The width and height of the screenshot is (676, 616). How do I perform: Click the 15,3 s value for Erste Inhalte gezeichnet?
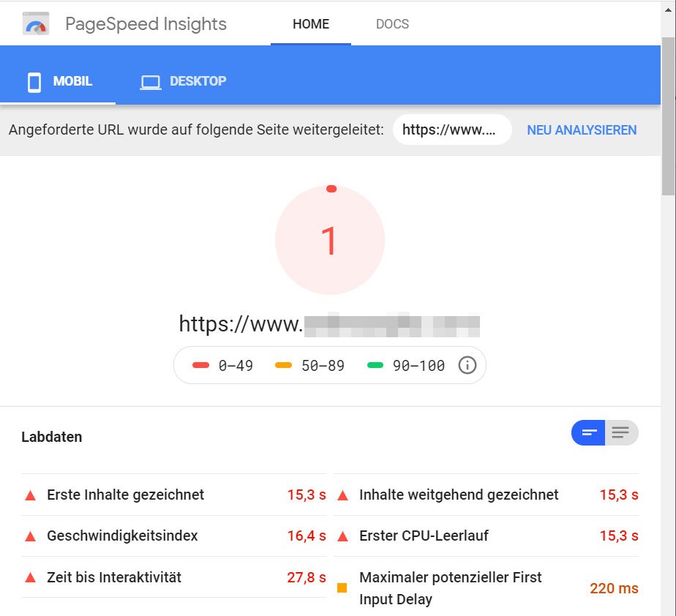[x=307, y=495]
